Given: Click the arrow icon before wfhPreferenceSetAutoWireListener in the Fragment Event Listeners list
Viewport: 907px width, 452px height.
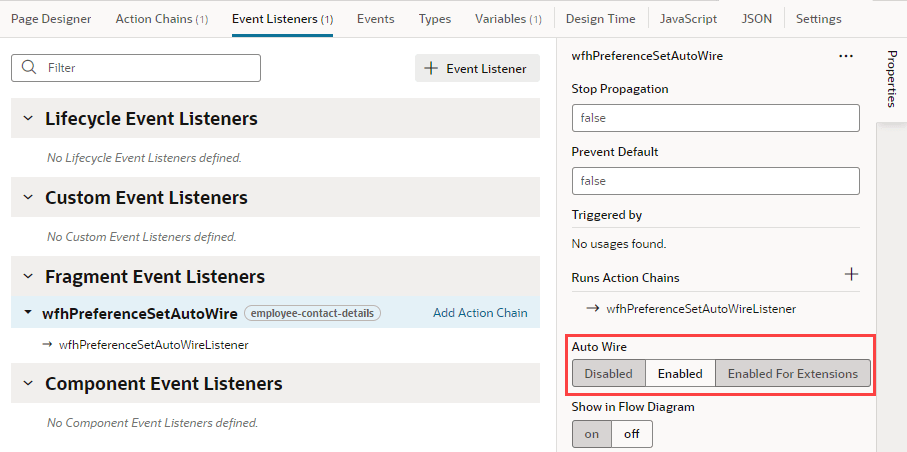Looking at the screenshot, I should coord(47,344).
